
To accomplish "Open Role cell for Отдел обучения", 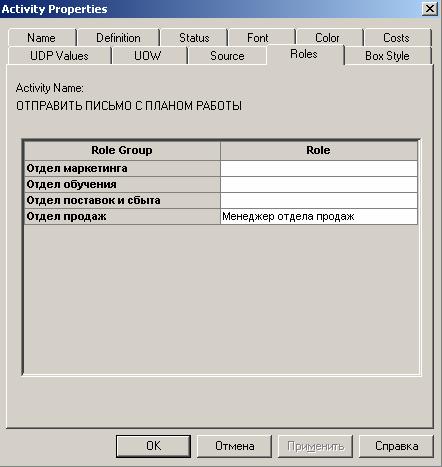I will [319, 184].
